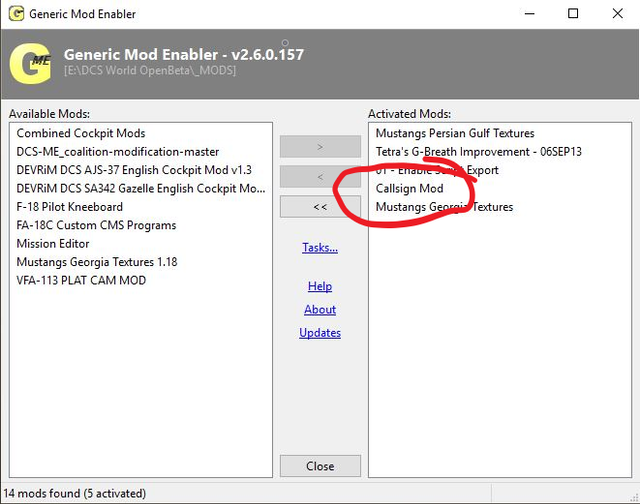The image size is (640, 504).
Task: Open the About link
Action: (320, 309)
